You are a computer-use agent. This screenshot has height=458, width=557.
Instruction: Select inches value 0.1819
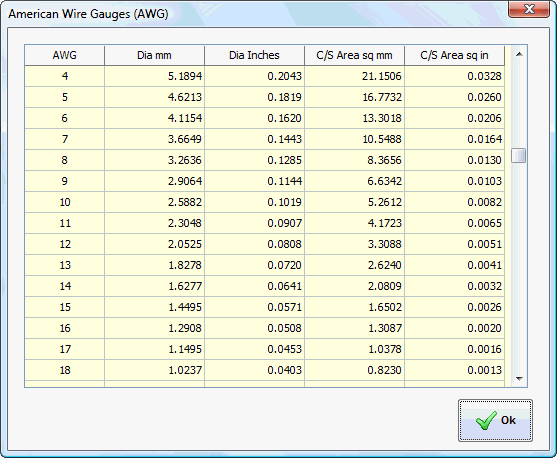(x=254, y=97)
